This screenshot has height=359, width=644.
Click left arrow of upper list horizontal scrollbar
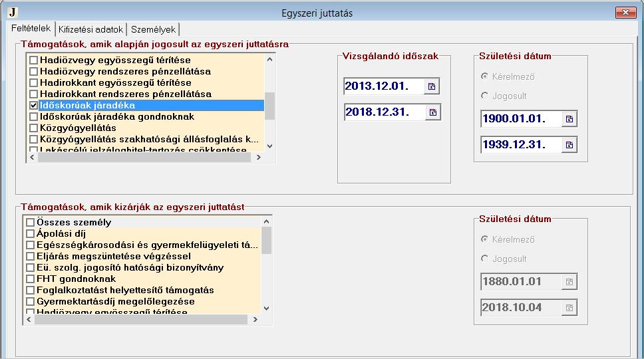pos(33,158)
